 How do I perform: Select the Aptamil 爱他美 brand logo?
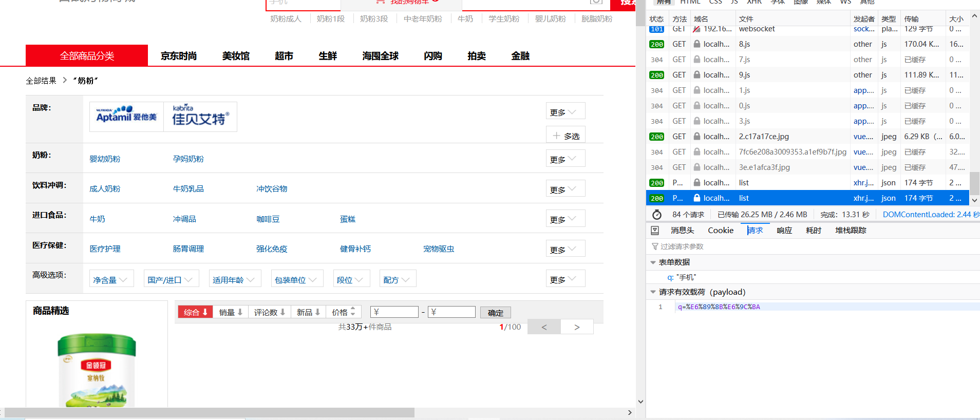pos(126,117)
